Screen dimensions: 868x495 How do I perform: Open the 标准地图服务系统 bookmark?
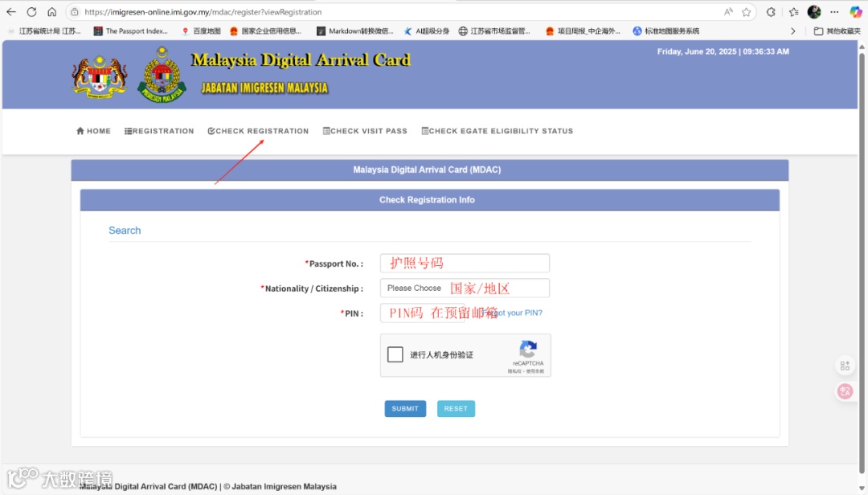point(666,31)
